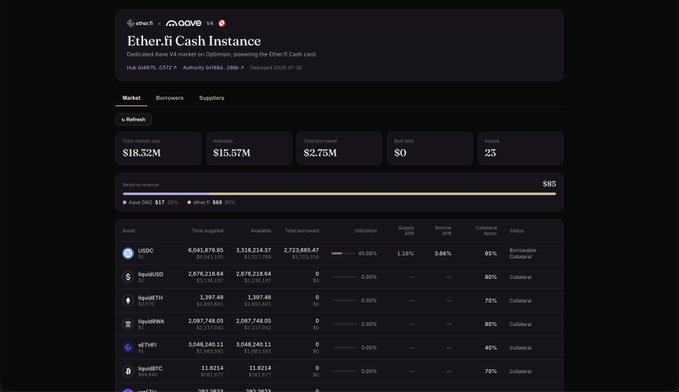
Task: Click the USDC asset name
Action: [x=146, y=251]
